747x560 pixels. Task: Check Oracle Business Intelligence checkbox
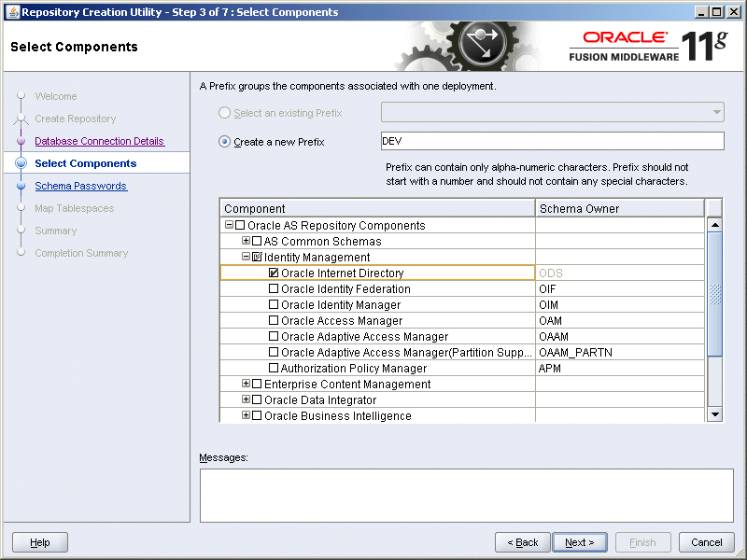click(x=257, y=415)
